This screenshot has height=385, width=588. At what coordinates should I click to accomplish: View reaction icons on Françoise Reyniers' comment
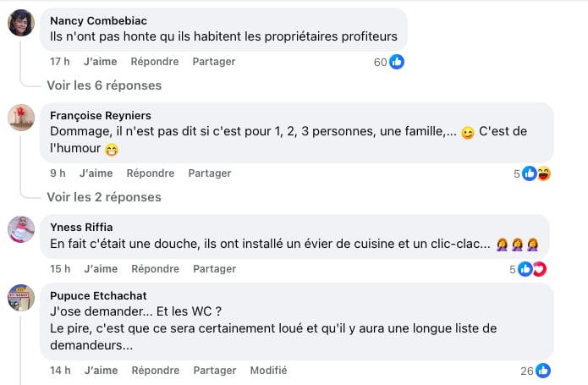(536, 173)
